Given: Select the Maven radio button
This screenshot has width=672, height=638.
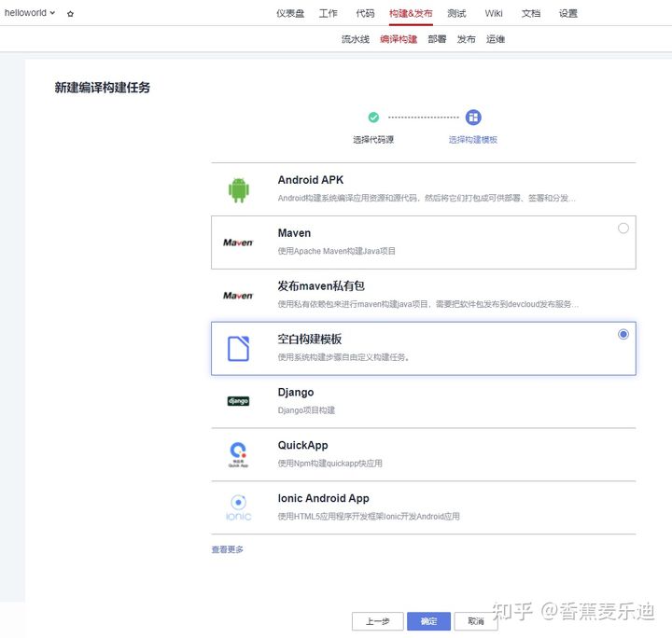Looking at the screenshot, I should [x=623, y=229].
